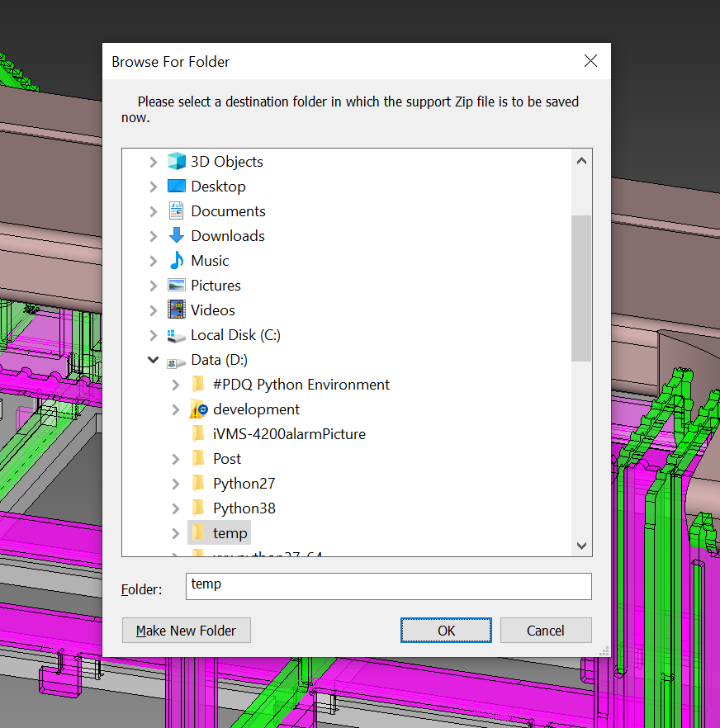Click the 3D Objects cube icon
This screenshot has width=720, height=728.
[176, 162]
